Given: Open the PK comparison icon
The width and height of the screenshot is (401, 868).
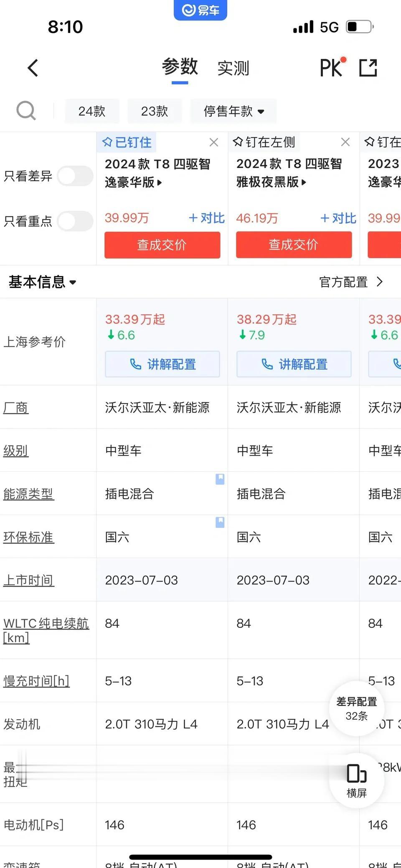Looking at the screenshot, I should (x=333, y=67).
